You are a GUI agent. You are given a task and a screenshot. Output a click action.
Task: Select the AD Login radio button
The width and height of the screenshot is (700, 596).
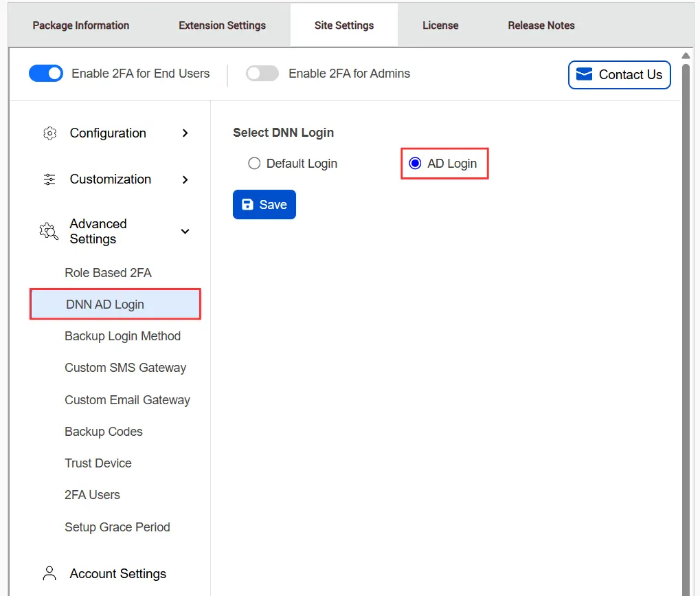coord(414,163)
